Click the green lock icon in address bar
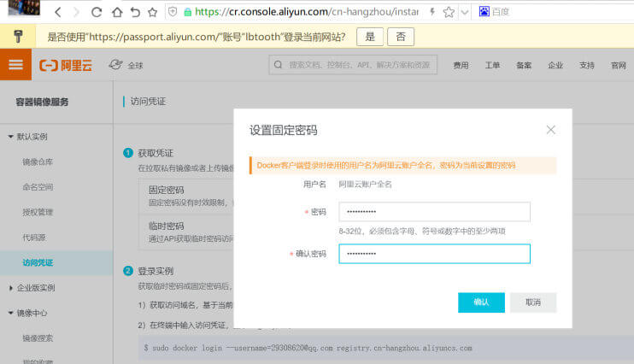The width and height of the screenshot is (634, 364). (188, 12)
